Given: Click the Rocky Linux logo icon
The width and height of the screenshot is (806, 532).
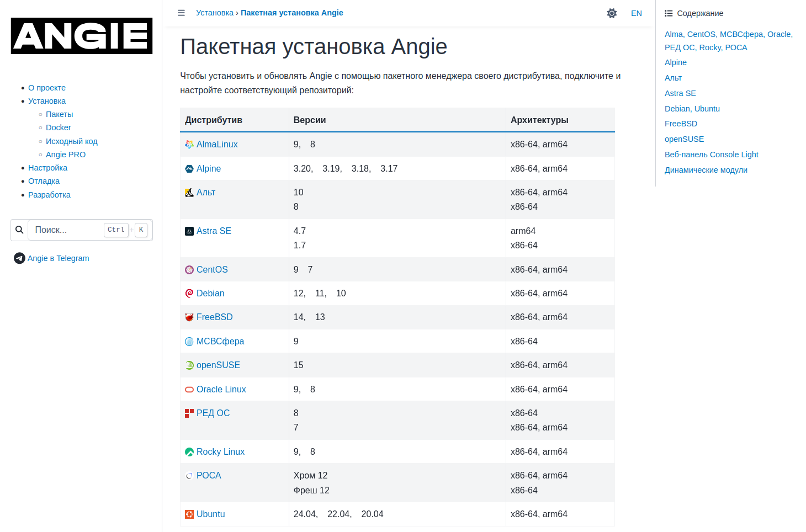Looking at the screenshot, I should [x=189, y=451].
